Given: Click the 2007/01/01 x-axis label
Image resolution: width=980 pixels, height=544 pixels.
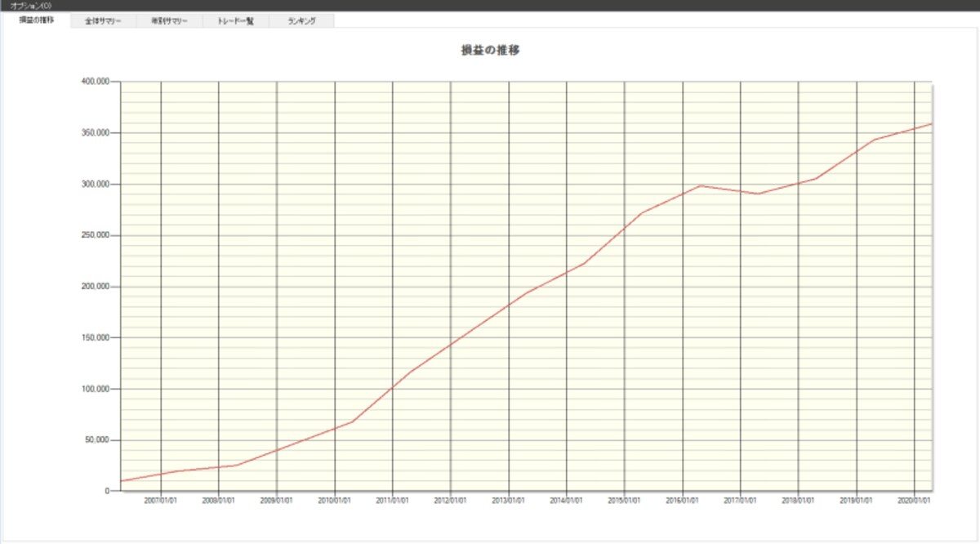Looking at the screenshot, I should [161, 500].
